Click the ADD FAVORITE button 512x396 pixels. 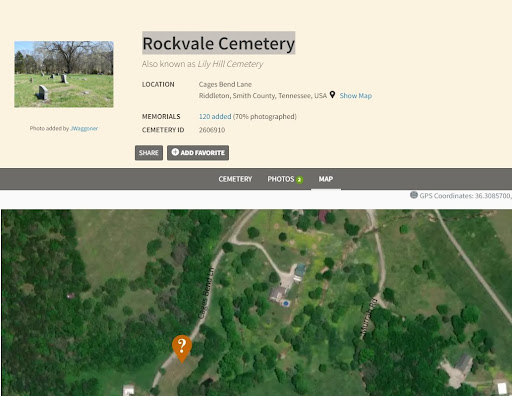pyautogui.click(x=198, y=153)
